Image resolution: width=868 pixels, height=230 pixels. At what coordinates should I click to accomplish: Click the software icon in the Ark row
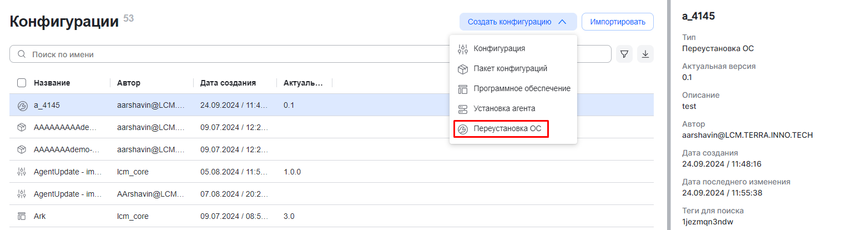coord(22,216)
